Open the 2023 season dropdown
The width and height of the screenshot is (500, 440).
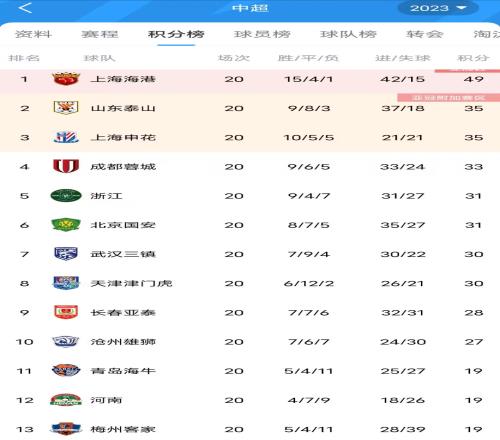(438, 8)
